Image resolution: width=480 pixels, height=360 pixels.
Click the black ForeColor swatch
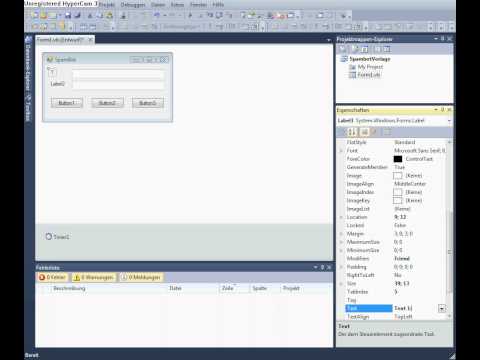pyautogui.click(x=398, y=159)
